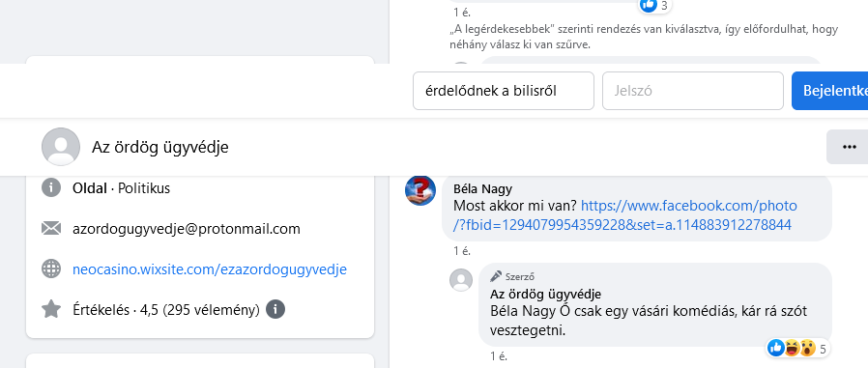Click Az ördög ügyvédje author name in reply
Image resolution: width=868 pixels, height=368 pixels.
(546, 294)
